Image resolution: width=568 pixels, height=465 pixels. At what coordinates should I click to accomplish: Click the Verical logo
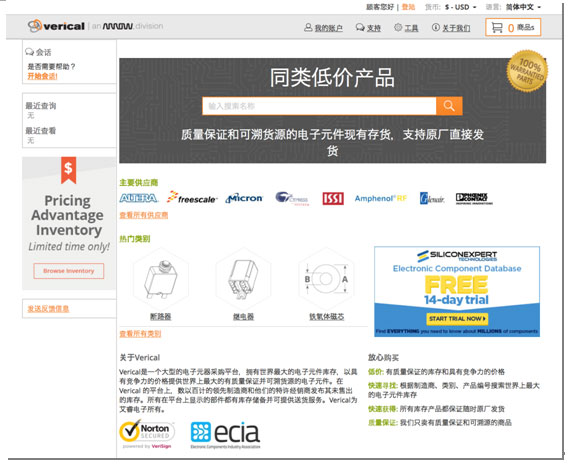point(57,26)
